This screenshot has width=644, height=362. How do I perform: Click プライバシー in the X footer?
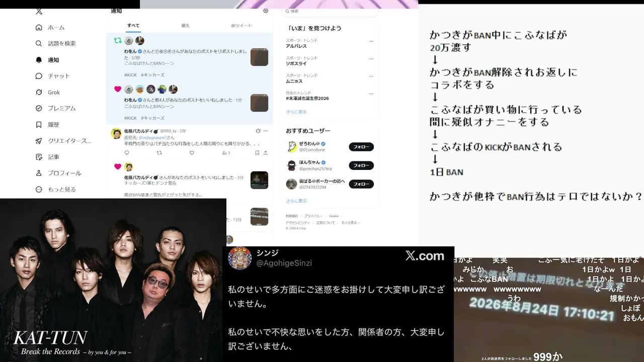(x=313, y=216)
